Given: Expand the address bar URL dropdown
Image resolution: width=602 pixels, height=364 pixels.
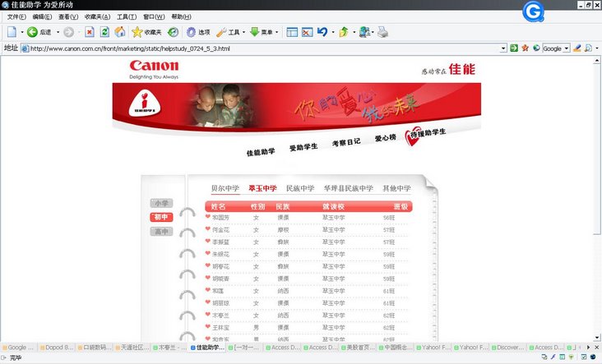Looking at the screenshot, I should (502, 48).
